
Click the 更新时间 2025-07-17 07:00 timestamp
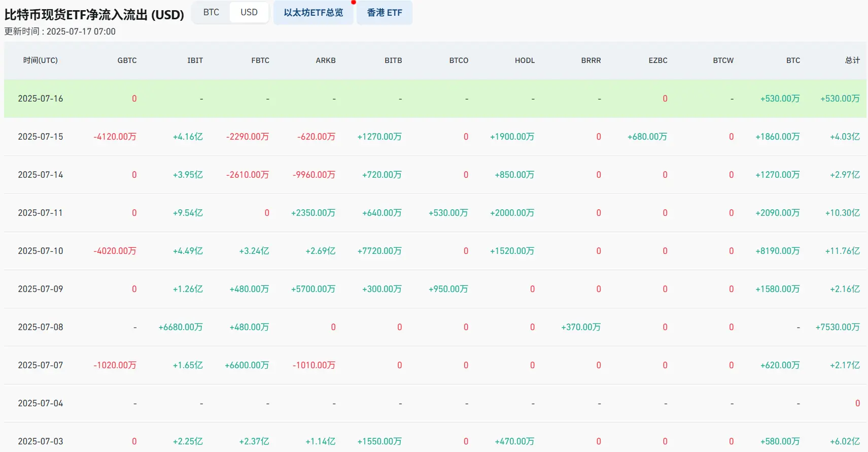click(x=60, y=31)
